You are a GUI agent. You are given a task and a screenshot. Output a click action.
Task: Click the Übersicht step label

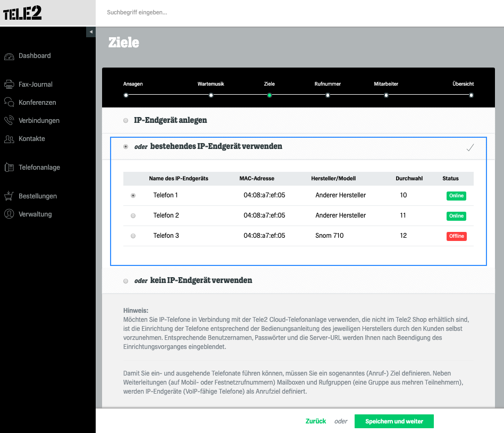(x=463, y=84)
